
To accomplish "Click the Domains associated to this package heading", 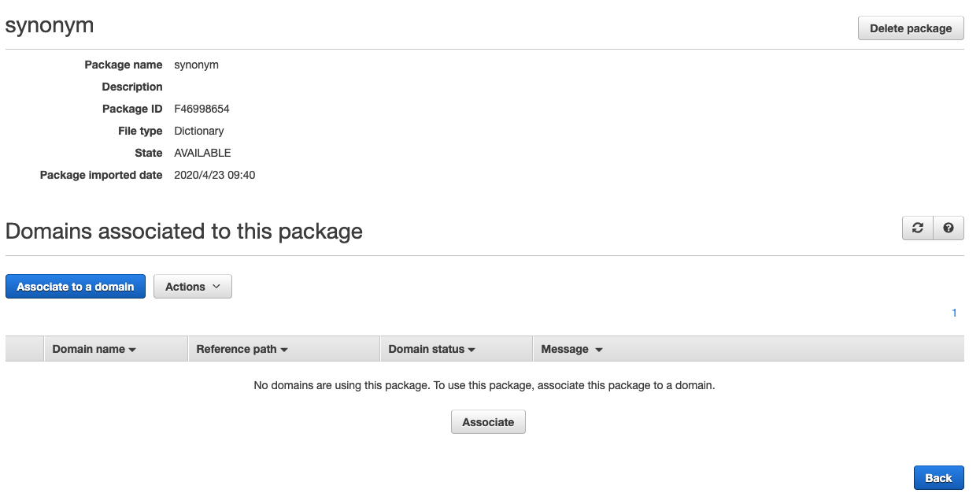I will [183, 232].
